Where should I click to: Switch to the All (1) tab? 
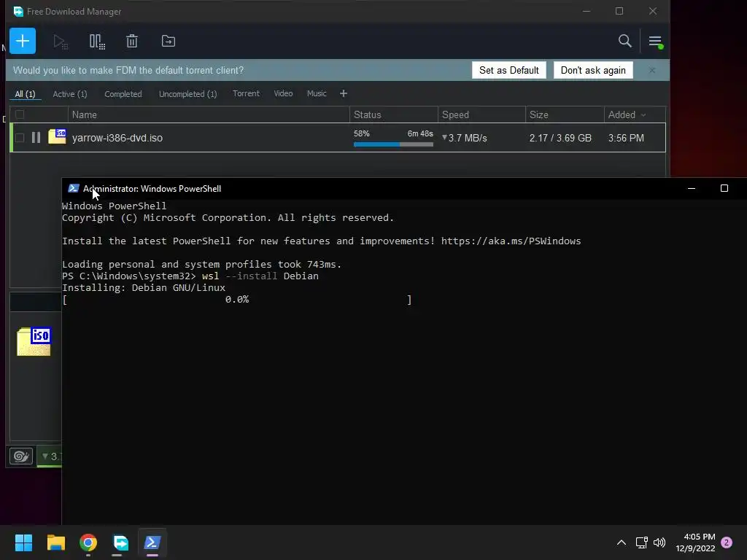coord(26,94)
